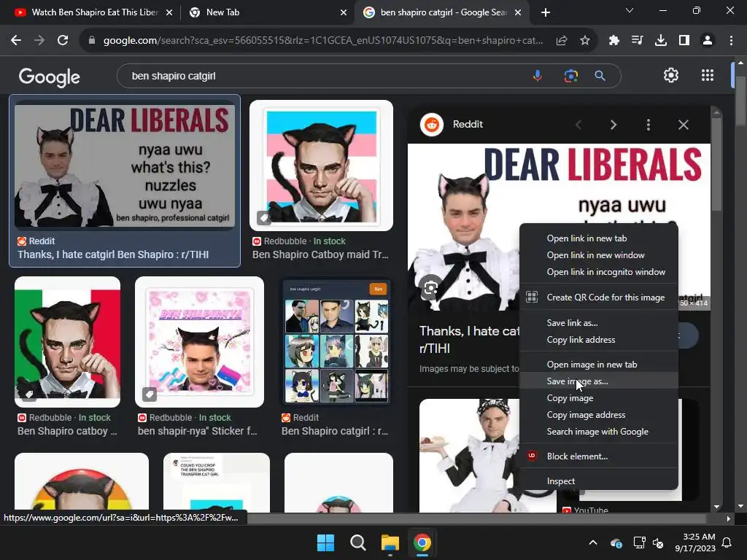The image size is (747, 560).
Task: Open File Explorer from taskbar
Action: (390, 542)
